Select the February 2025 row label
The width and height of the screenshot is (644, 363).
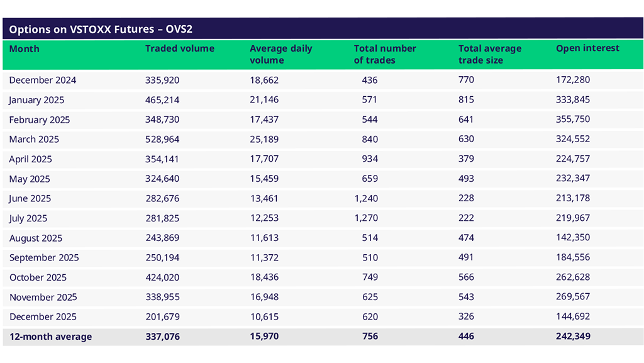[40, 120]
